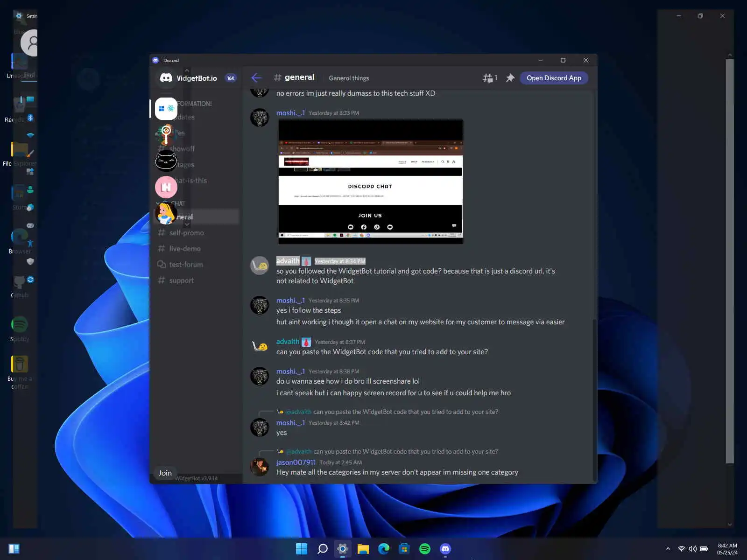
Task: Open Personalization brush icon in Settings sidebar
Action: click(30, 154)
